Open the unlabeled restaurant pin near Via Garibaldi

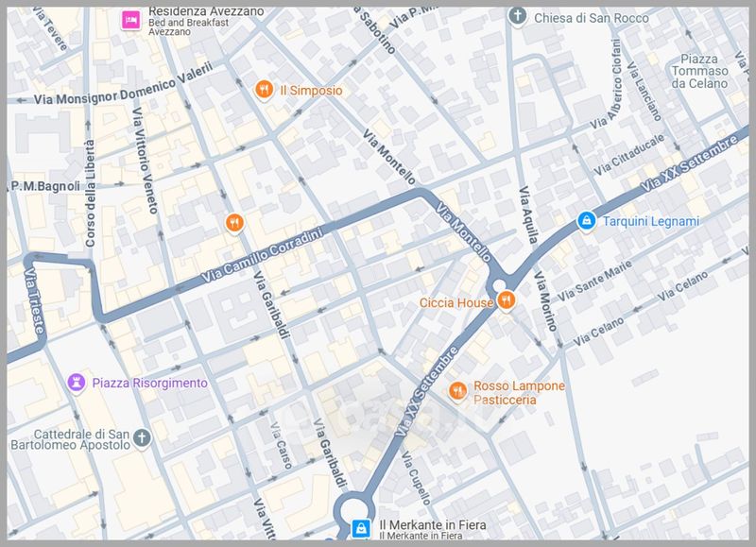tap(234, 223)
